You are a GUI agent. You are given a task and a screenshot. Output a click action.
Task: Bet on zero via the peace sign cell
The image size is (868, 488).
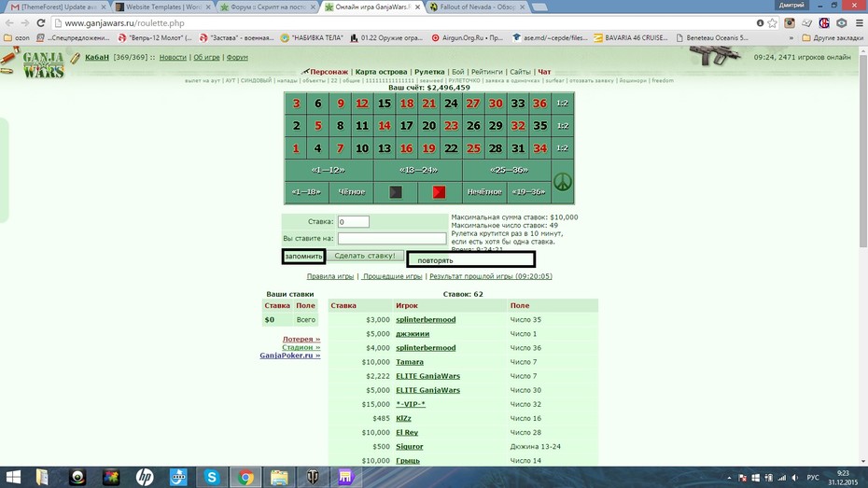pos(563,181)
